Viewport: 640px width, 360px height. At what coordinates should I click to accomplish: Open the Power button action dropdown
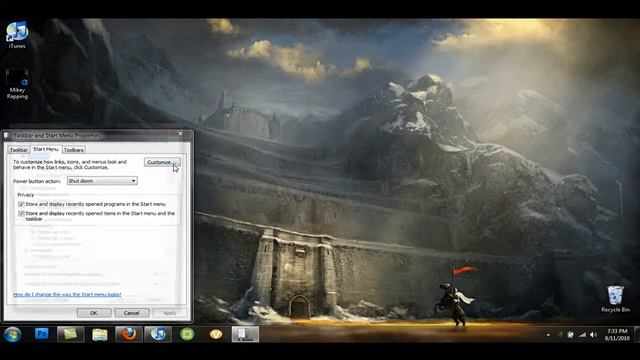pos(102,181)
